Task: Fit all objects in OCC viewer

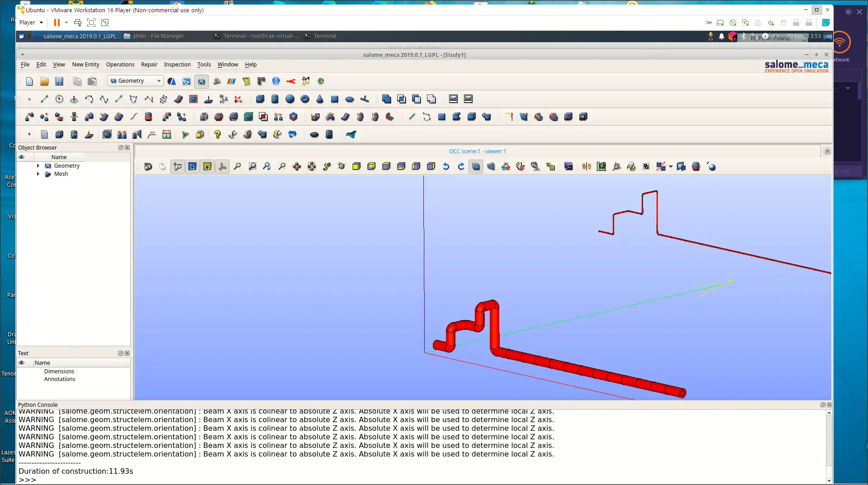Action: 237,167
